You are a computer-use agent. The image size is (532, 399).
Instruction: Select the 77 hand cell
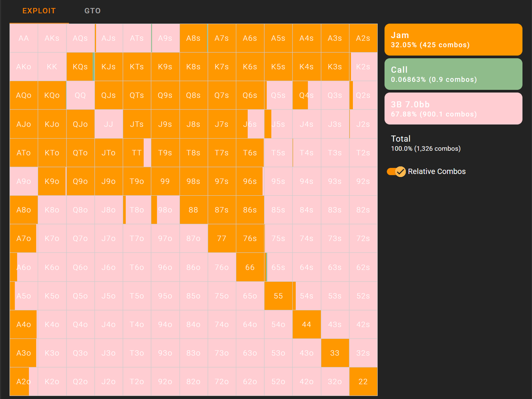222,238
